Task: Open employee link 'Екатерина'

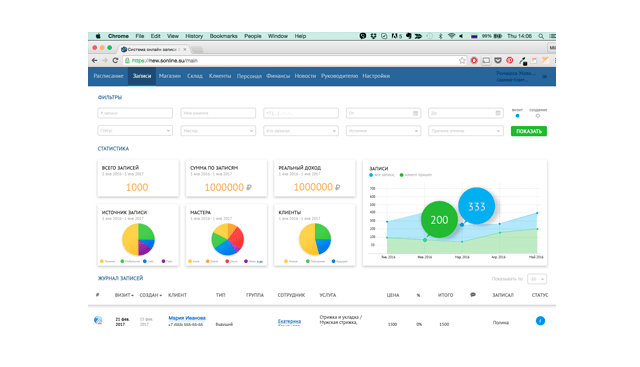Action: tap(289, 322)
